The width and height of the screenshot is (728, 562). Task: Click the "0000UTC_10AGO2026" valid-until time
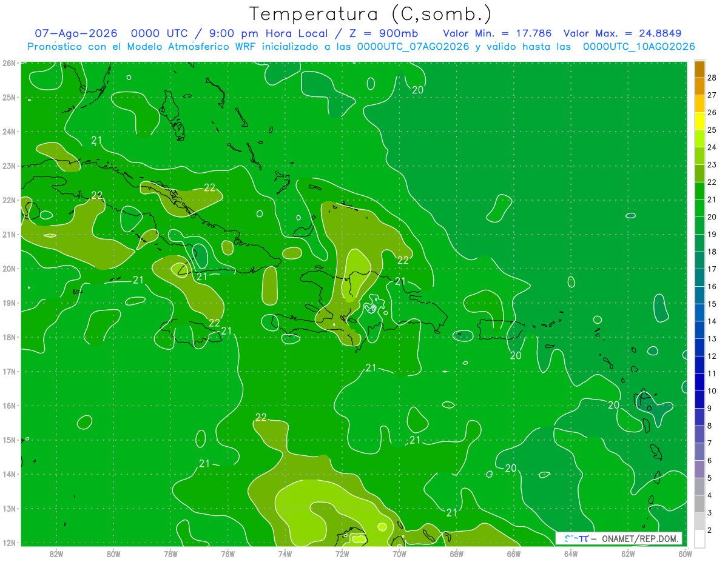pos(639,47)
